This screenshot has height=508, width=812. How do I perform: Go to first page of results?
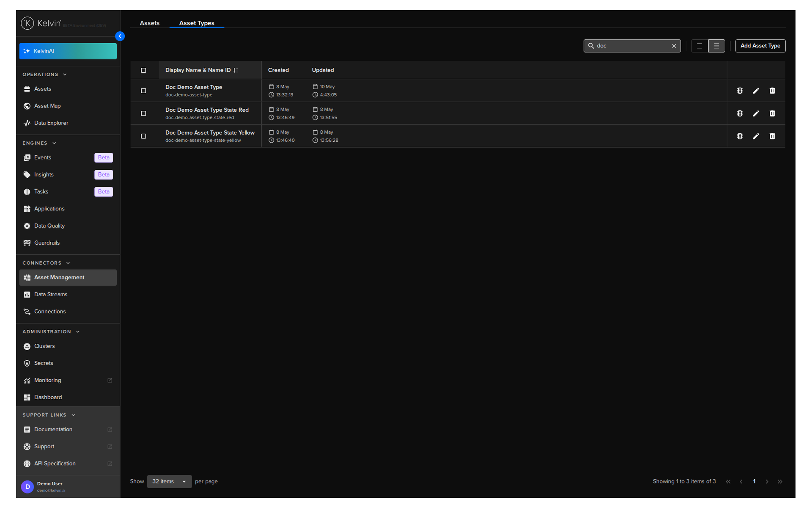(728, 482)
